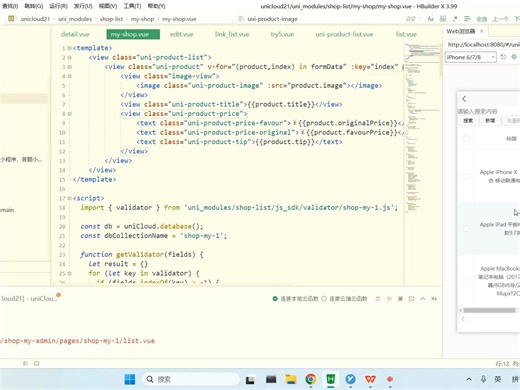Stop running with the red square icon
Viewport: 520px width, 390px height.
[400, 299]
